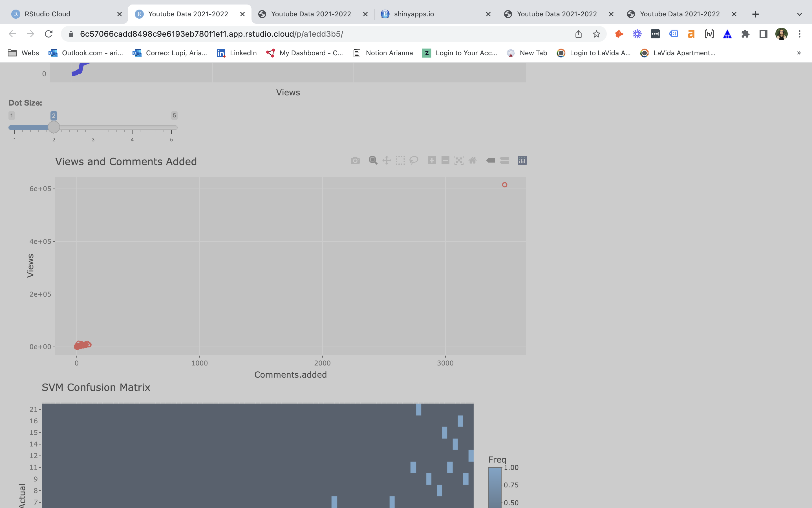Viewport: 812px width, 508px height.
Task: Open the Hypothesis h. extension
Action: (709, 34)
